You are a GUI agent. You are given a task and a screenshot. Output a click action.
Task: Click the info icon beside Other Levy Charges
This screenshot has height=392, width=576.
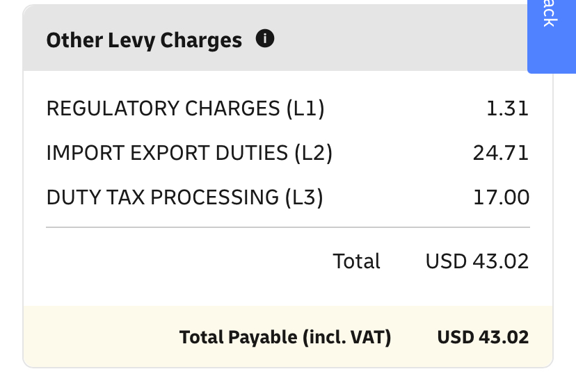(265, 39)
